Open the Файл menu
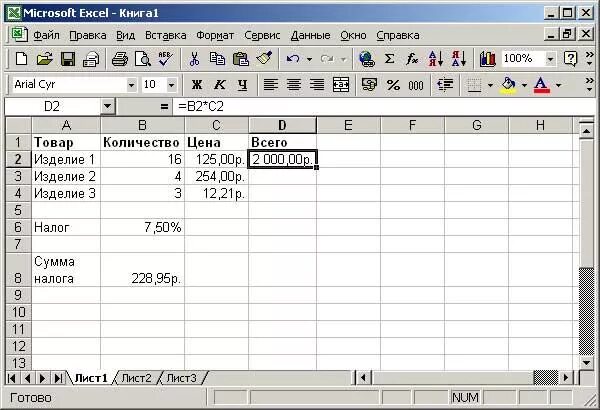This screenshot has height=410, width=600. point(46,35)
